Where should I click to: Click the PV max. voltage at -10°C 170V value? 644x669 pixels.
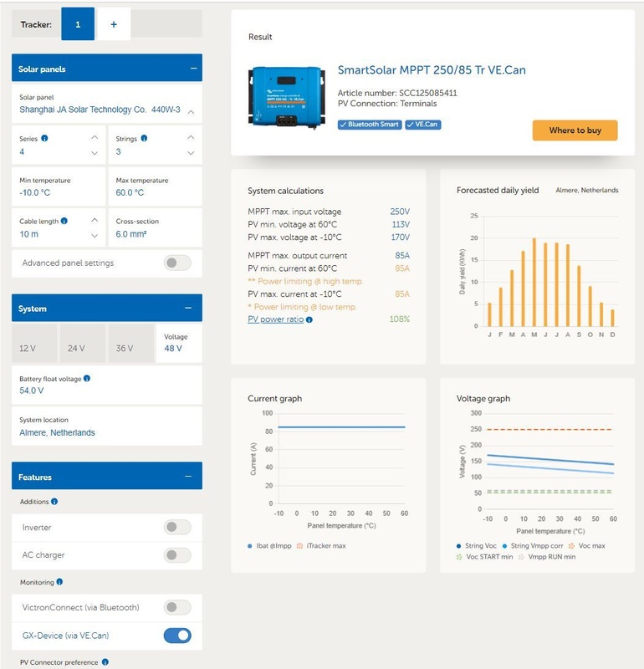click(401, 237)
